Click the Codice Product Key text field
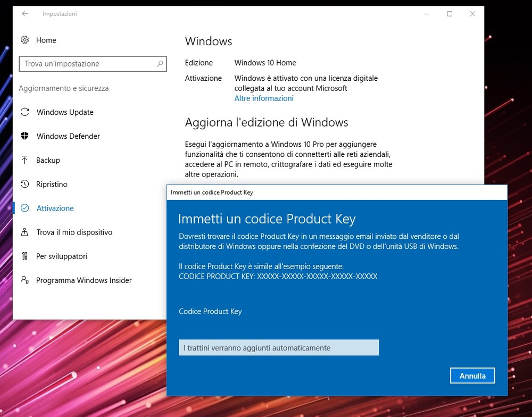532x417 pixels. click(x=279, y=348)
